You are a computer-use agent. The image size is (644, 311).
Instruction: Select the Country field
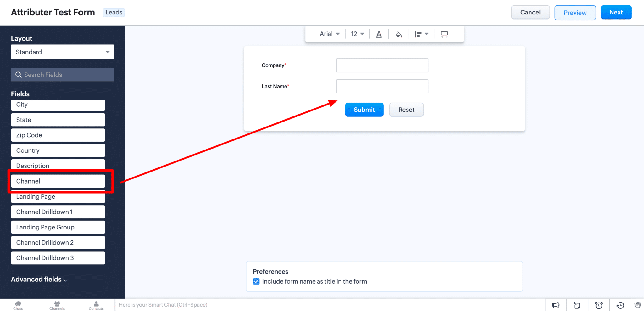(58, 150)
